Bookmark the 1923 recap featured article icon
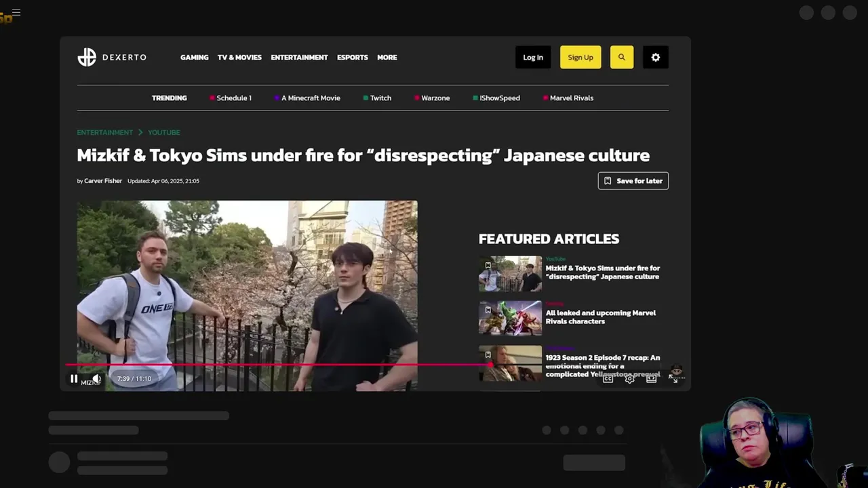 point(488,354)
